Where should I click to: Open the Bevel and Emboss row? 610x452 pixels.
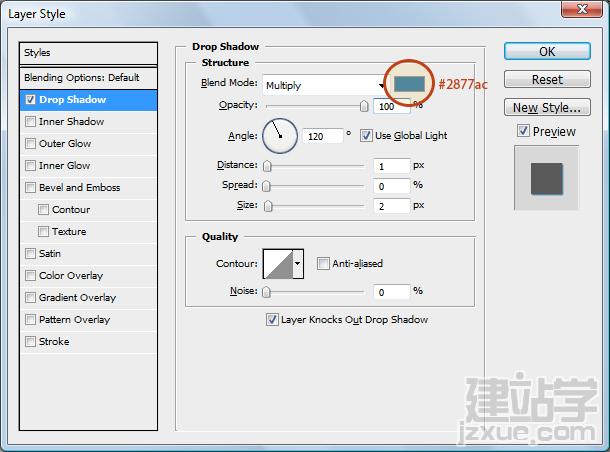click(88, 187)
